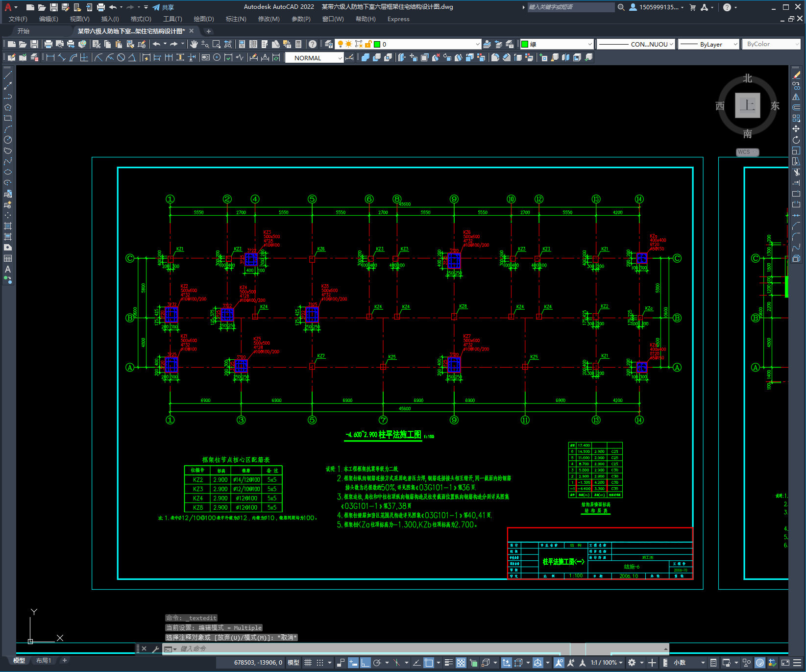Screen dimensions: 806x672
Task: Open Autodesk App Store cart icon
Action: tap(693, 7)
